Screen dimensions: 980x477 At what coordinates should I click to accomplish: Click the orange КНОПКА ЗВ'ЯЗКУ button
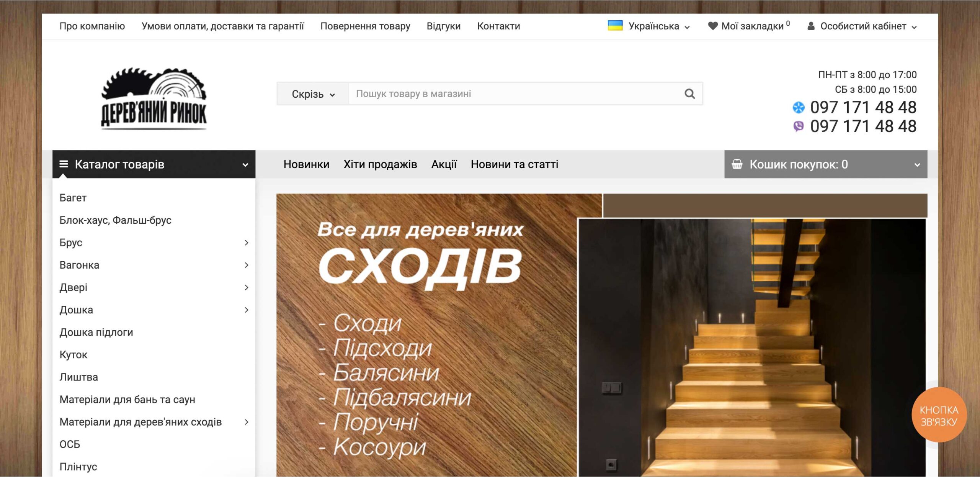point(939,415)
